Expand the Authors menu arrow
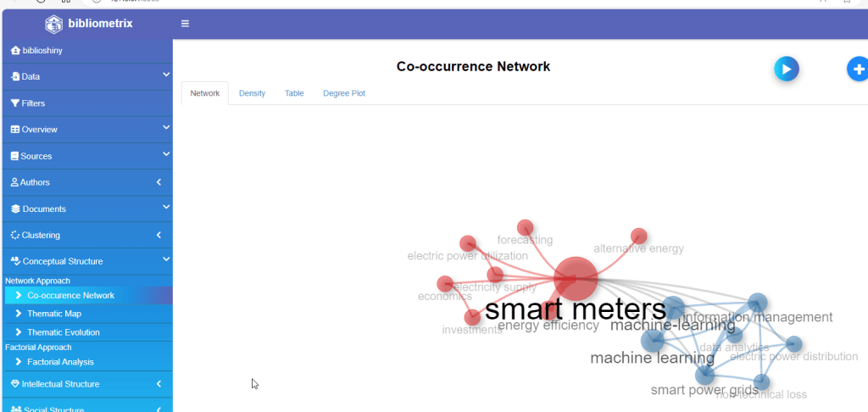Screen dimensions: 868x412 [159, 182]
